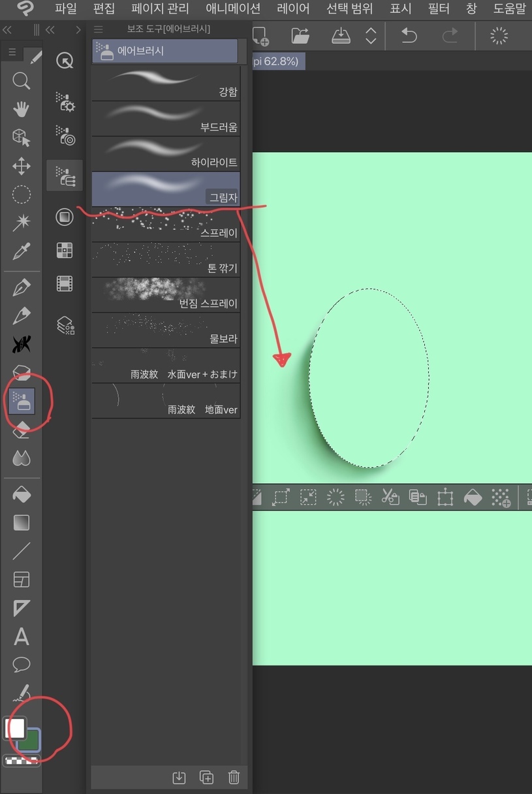
Task: Select the Hand move-canvas tool
Action: pos(22,109)
